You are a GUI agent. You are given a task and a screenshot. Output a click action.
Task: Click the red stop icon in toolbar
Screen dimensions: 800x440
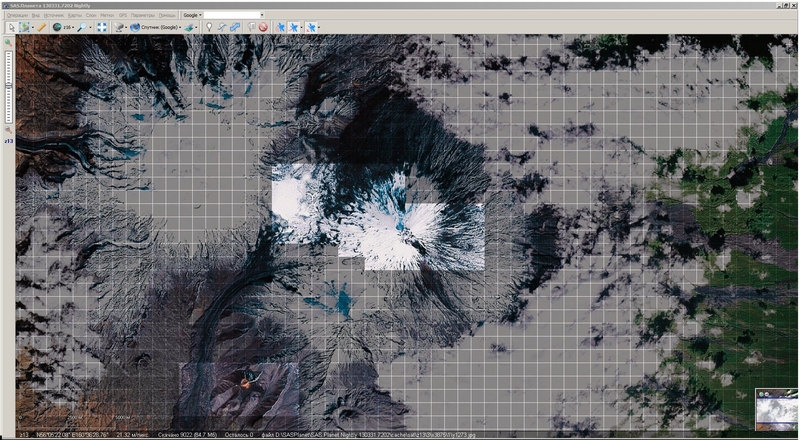[263, 27]
